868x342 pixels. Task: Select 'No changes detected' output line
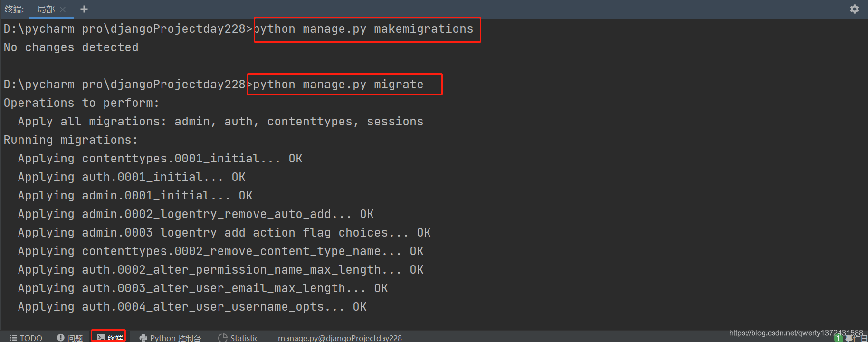click(71, 47)
